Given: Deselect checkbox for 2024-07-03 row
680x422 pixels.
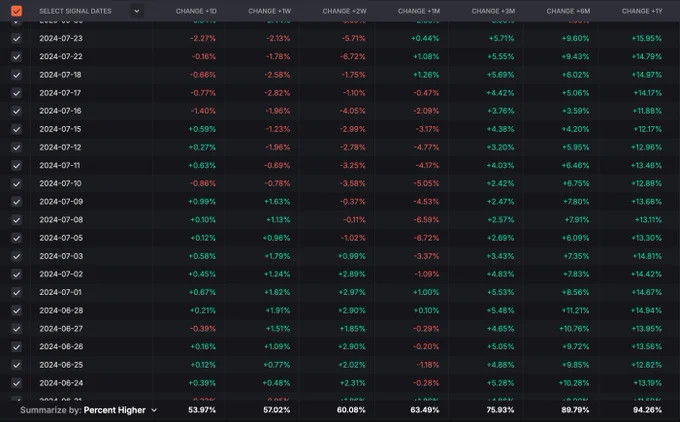Looking at the screenshot, I should [16, 256].
